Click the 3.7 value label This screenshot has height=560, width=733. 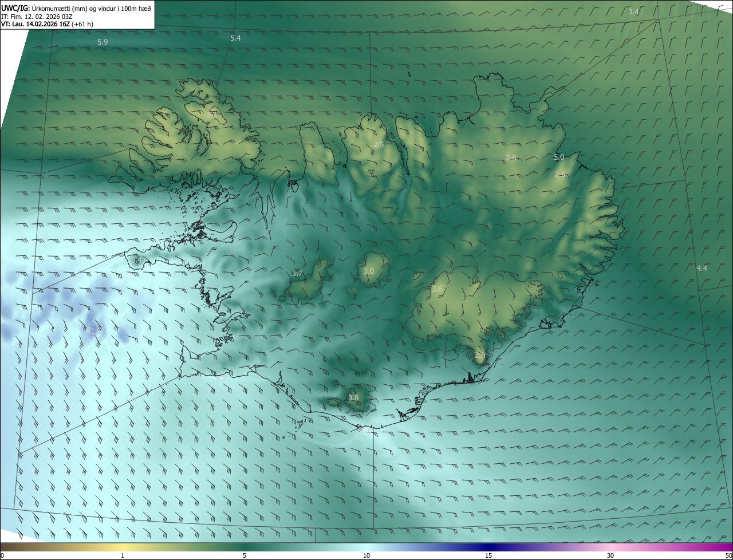click(x=297, y=274)
